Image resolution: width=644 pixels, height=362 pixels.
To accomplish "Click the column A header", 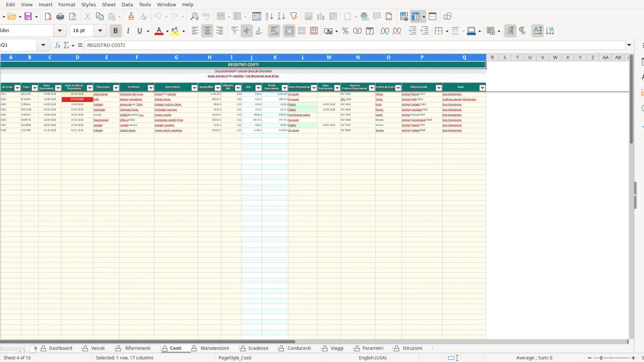I will point(10,57).
